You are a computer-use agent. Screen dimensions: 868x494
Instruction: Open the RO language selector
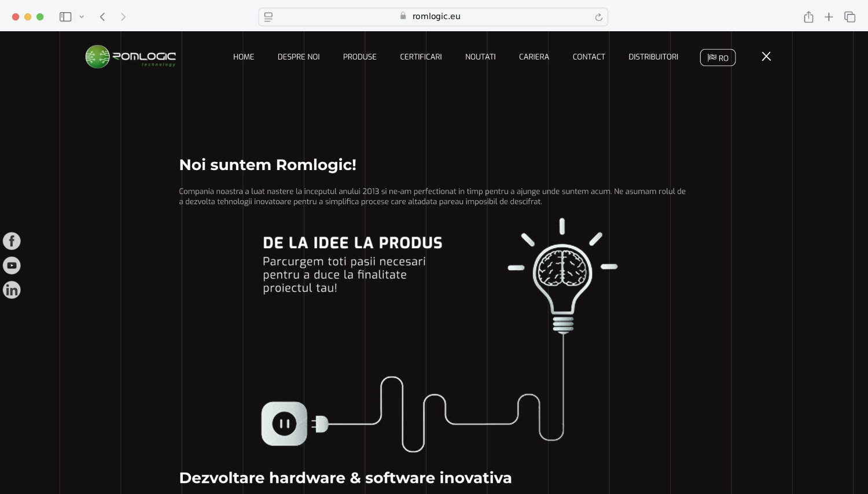pyautogui.click(x=718, y=58)
